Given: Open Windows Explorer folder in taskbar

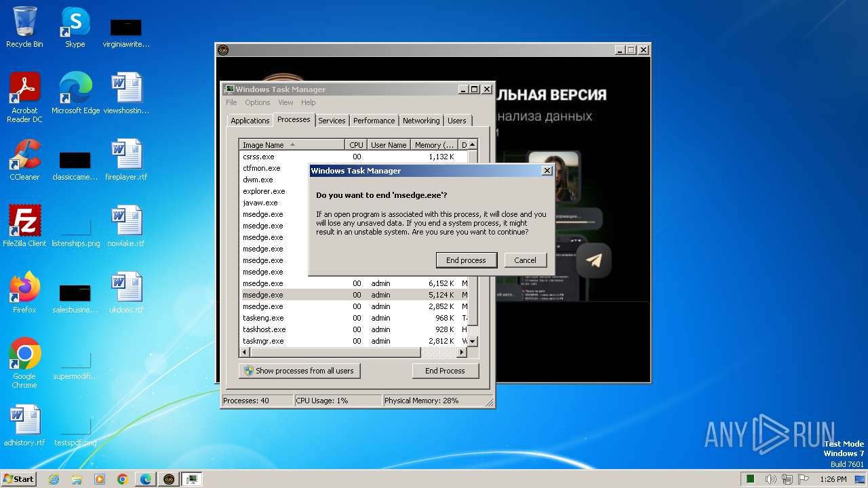Looking at the screenshot, I should coord(77,479).
